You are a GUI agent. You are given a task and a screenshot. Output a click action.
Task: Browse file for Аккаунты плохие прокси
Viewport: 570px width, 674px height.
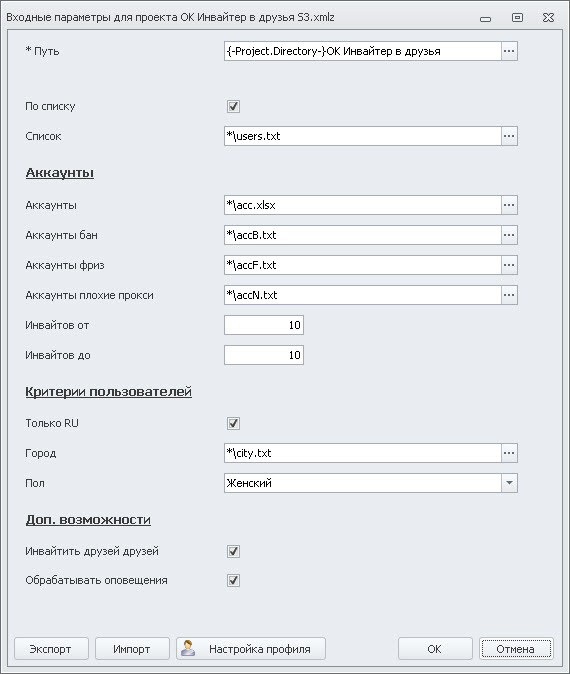pos(509,295)
